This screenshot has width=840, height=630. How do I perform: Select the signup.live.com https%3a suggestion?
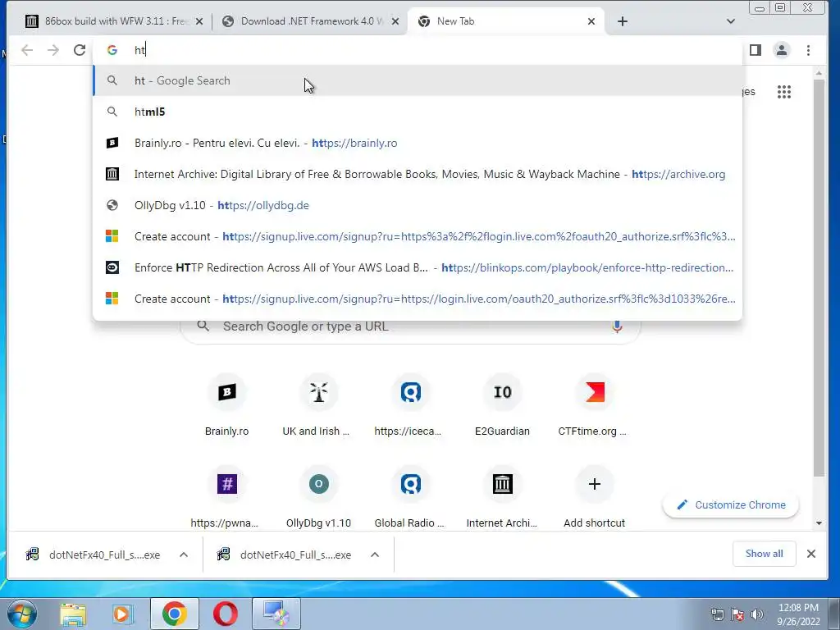(x=418, y=236)
